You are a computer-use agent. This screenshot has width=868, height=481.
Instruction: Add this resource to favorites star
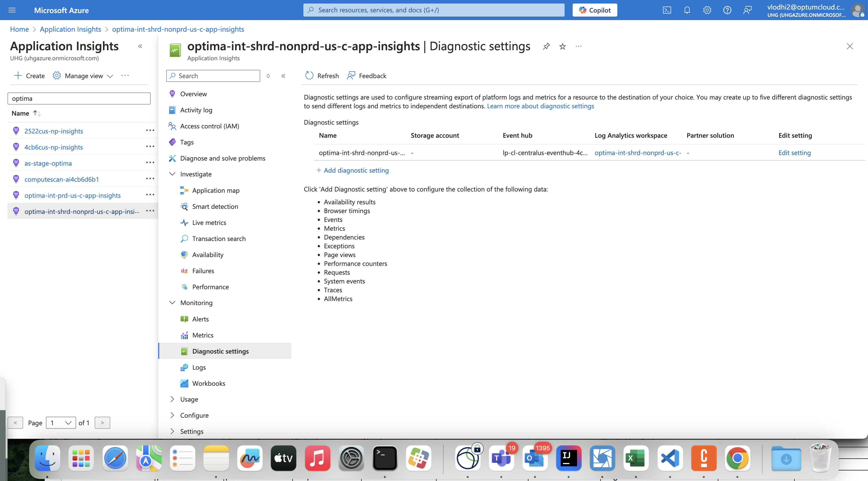click(x=562, y=46)
